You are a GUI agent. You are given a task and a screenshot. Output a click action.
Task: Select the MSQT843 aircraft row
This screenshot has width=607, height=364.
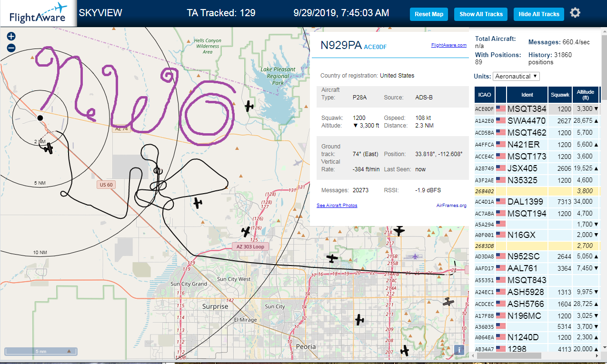tap(537, 280)
